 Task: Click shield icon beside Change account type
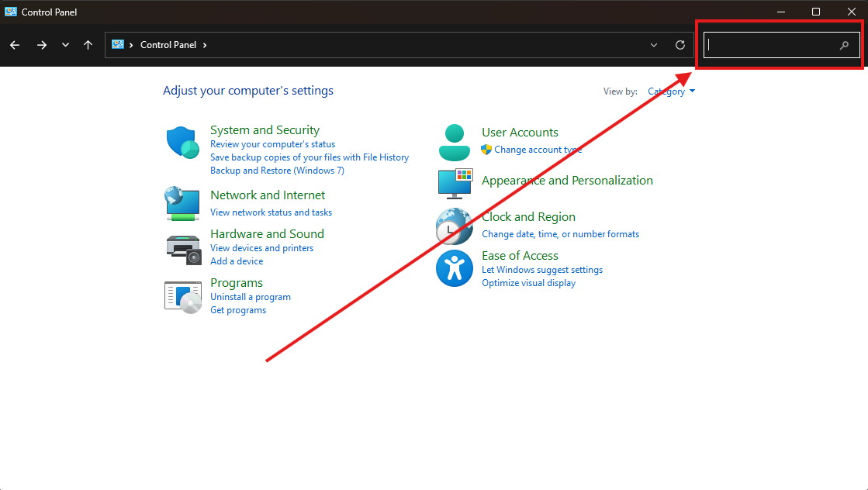486,150
